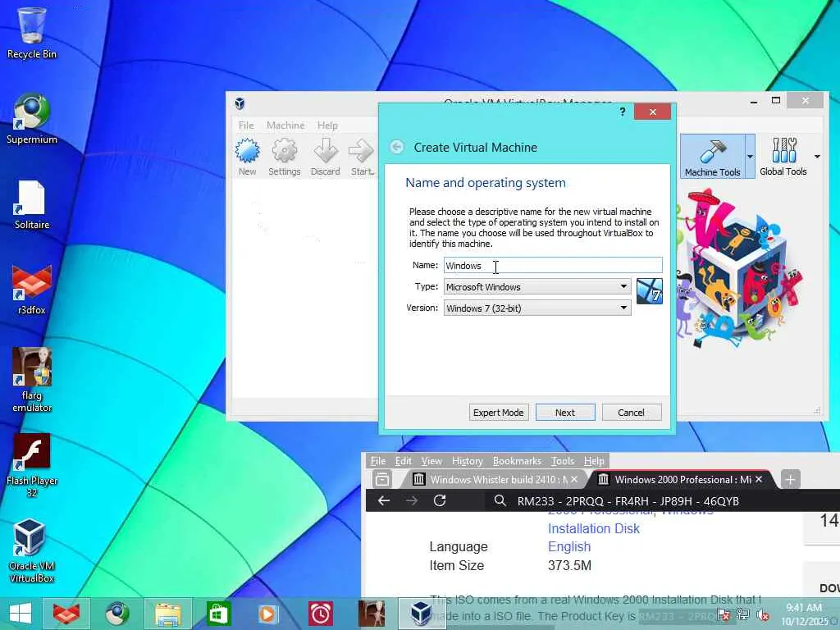840x630 pixels.
Task: Click the address bar search icon
Action: pyautogui.click(x=500, y=500)
